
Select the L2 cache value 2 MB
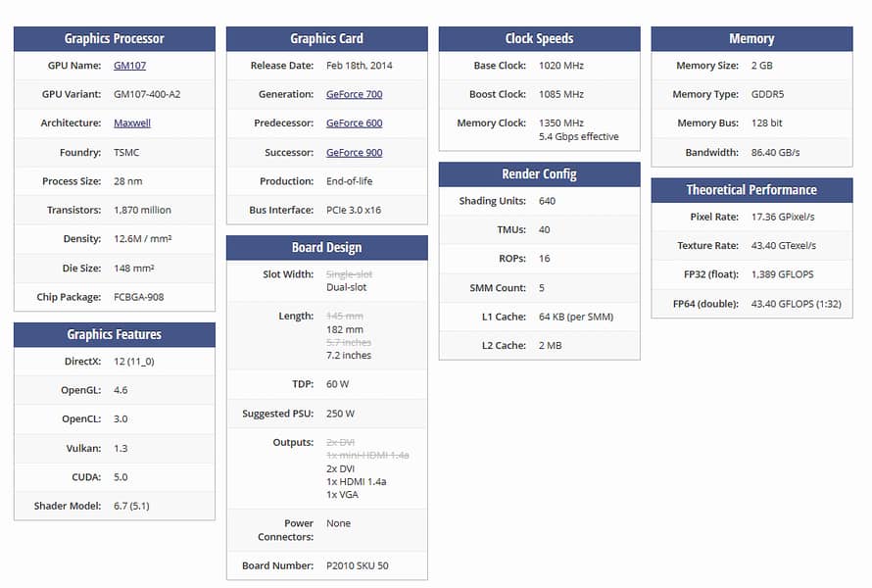550,346
